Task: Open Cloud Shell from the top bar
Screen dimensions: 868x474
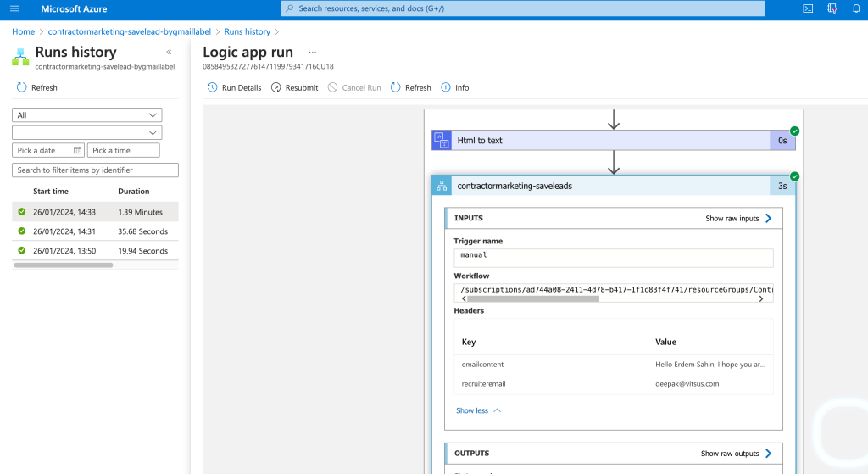Action: click(808, 8)
